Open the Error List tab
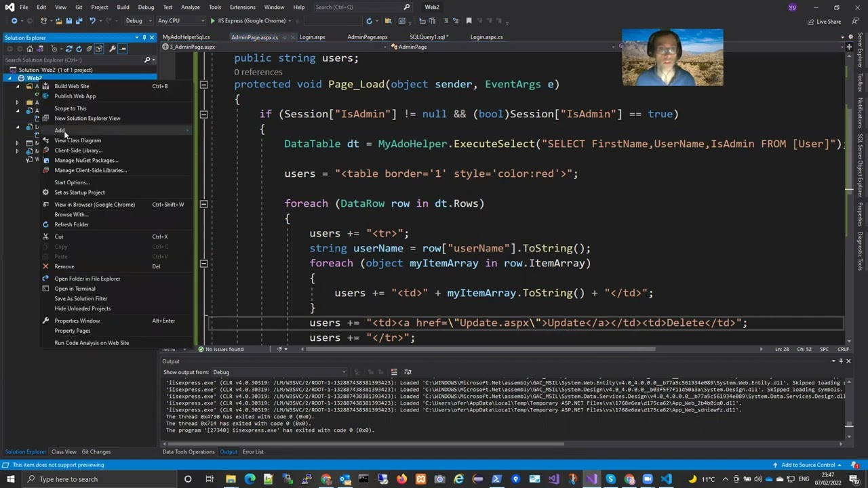This screenshot has height=488, width=868. click(253, 452)
